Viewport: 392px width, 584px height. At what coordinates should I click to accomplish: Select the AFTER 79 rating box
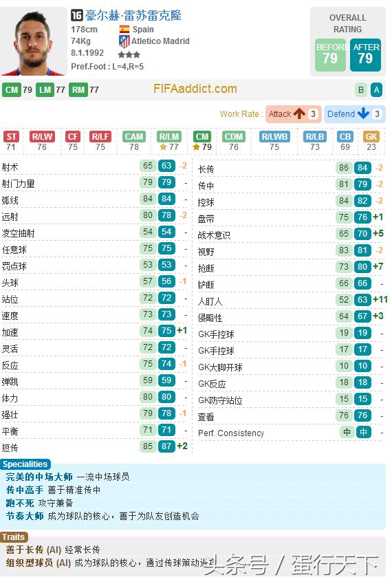pyautogui.click(x=365, y=55)
